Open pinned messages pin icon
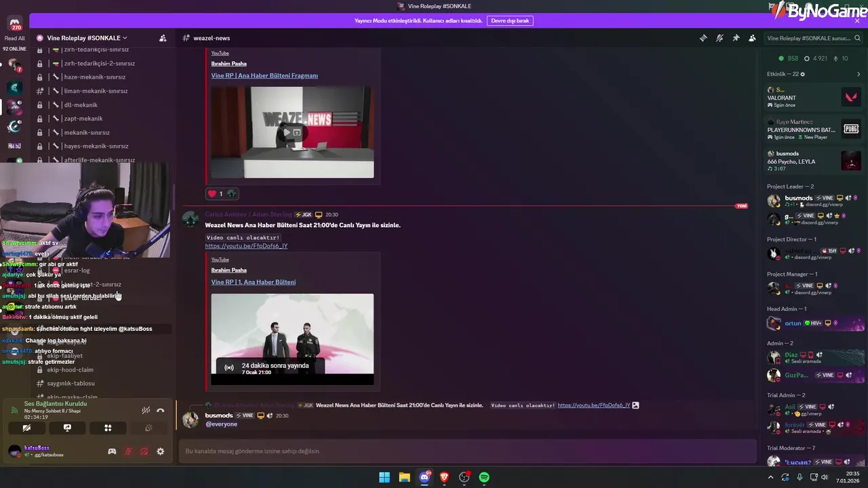868x488 pixels. [736, 38]
